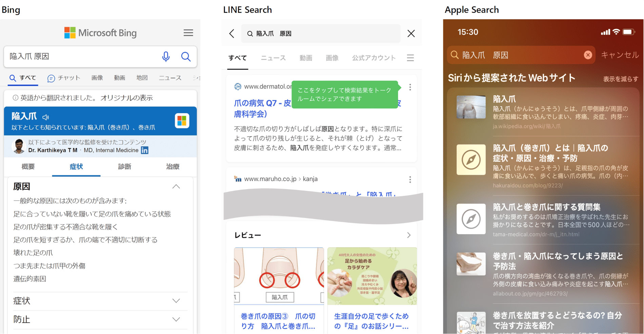Click the Microsoft logo tile in blue banner
Viewport: 644px width, 334px height.
(x=182, y=120)
